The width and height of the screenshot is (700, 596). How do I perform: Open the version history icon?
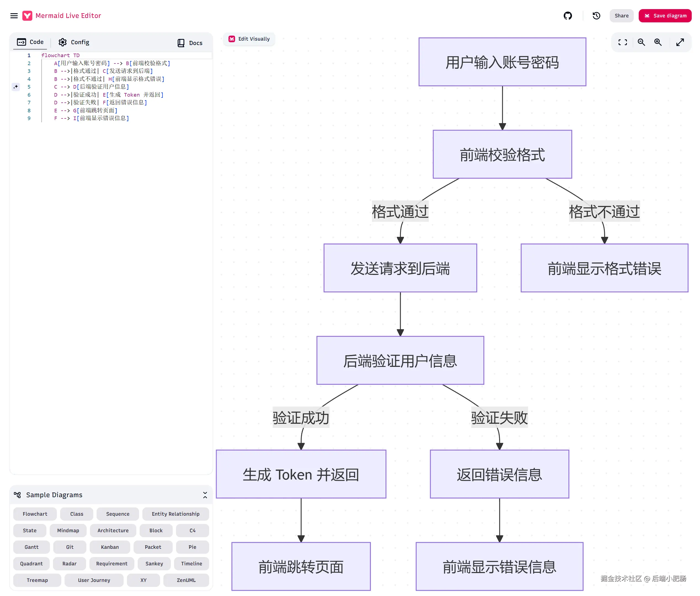(x=596, y=15)
